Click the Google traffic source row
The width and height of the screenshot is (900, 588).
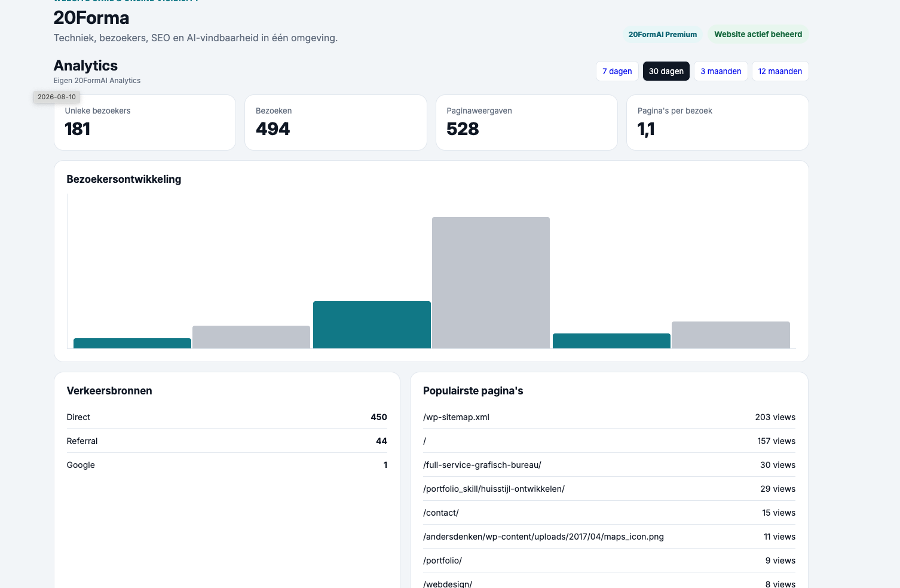[226, 465]
